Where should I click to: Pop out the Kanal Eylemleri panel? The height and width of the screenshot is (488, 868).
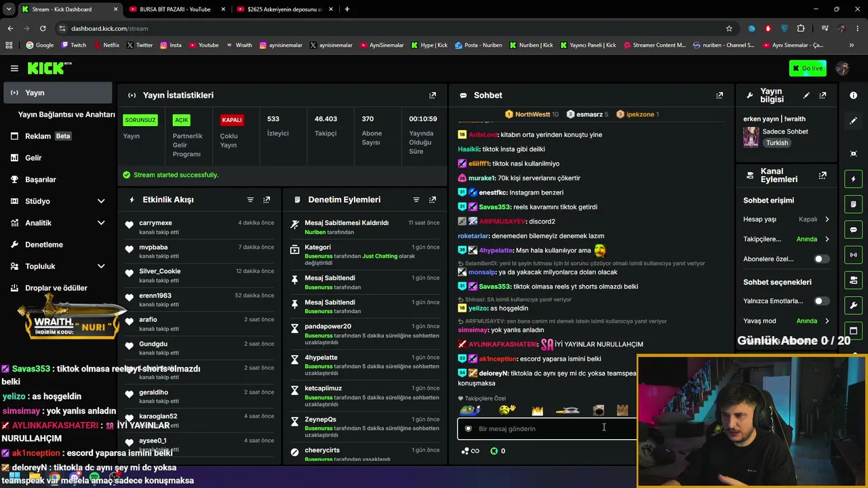click(823, 176)
